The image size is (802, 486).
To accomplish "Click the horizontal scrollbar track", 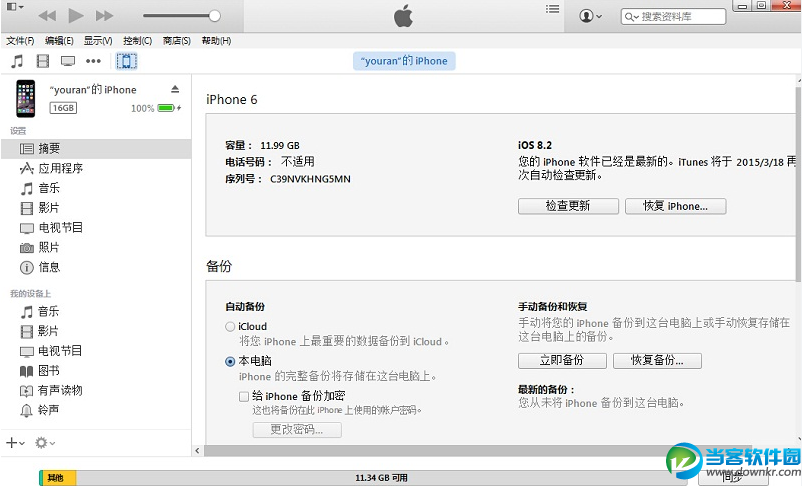I will 435,451.
